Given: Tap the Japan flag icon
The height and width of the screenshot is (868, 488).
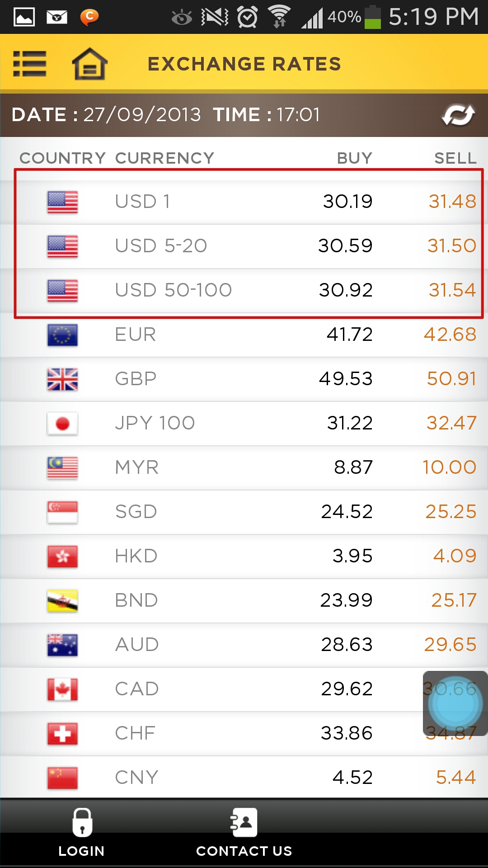Looking at the screenshot, I should [62, 424].
